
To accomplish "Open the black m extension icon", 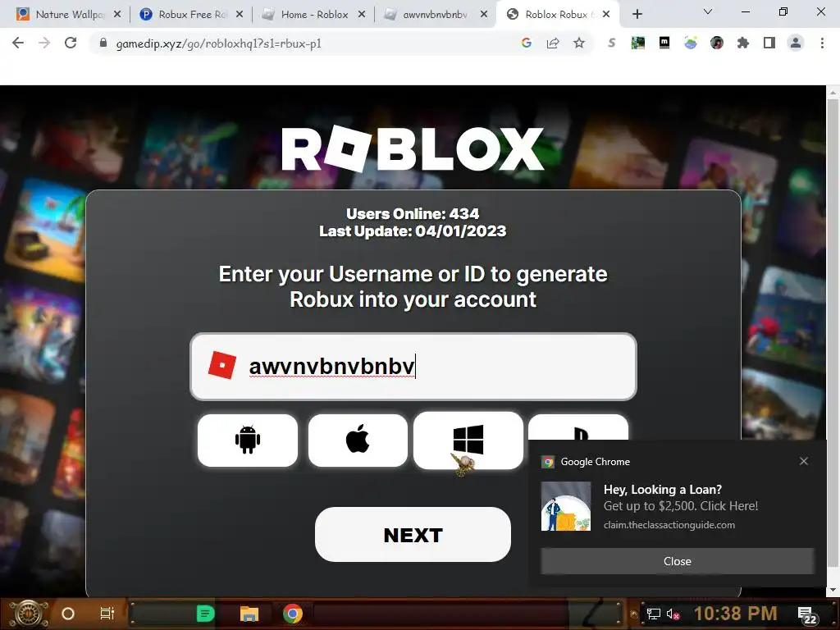I will pos(664,43).
